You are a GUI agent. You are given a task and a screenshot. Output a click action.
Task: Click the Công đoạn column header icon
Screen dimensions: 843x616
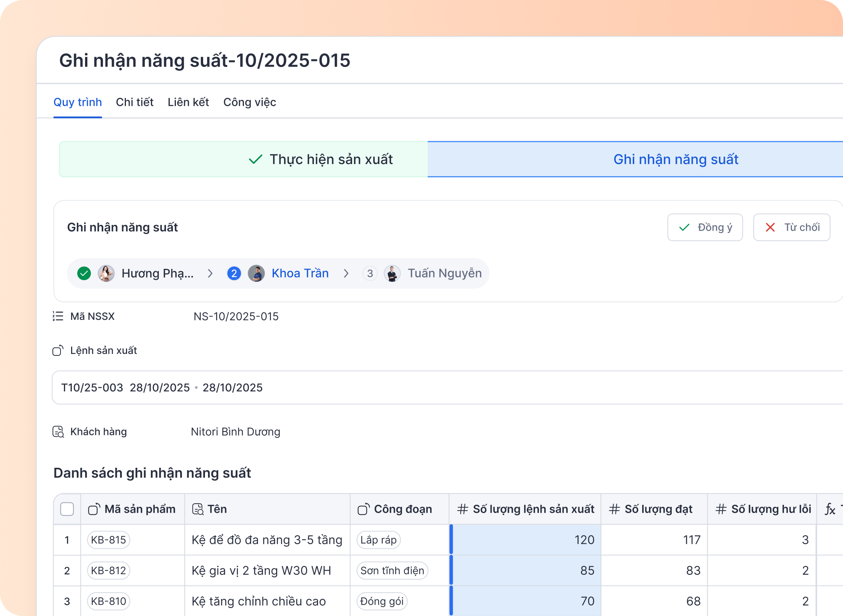[x=363, y=509]
